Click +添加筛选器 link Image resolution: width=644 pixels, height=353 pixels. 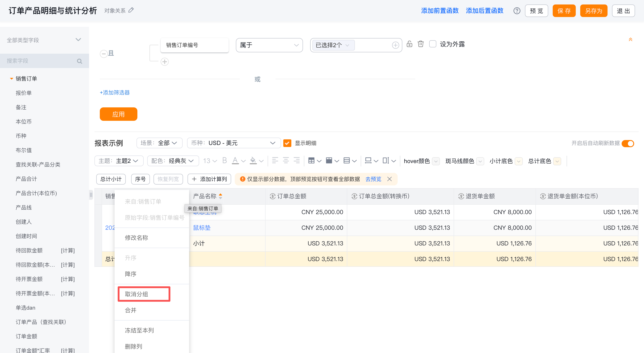point(115,92)
